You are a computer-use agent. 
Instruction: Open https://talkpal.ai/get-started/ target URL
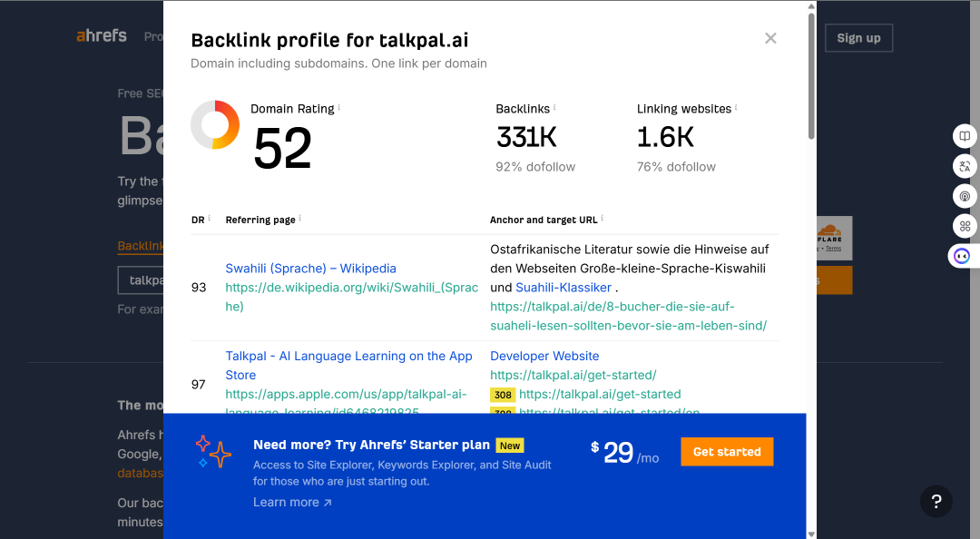[x=573, y=375]
